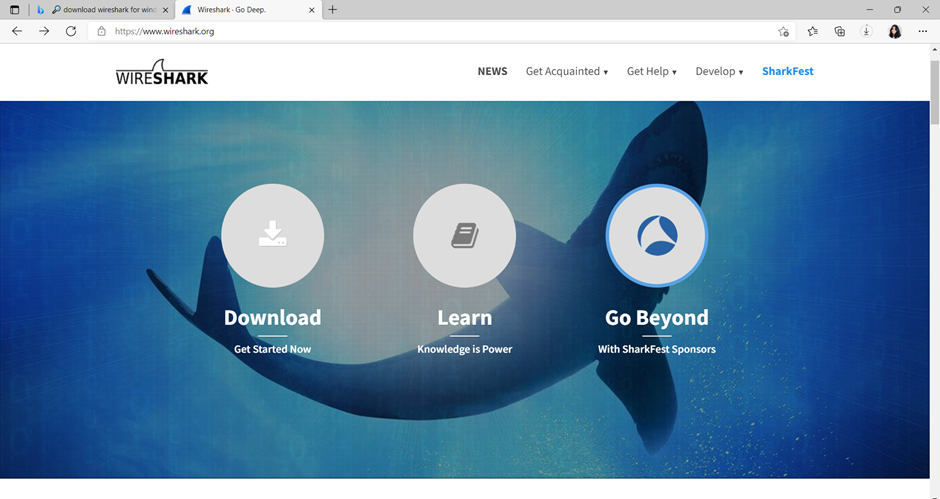Click the Download circle icon
Image resolution: width=940 pixels, height=499 pixels.
click(x=273, y=236)
